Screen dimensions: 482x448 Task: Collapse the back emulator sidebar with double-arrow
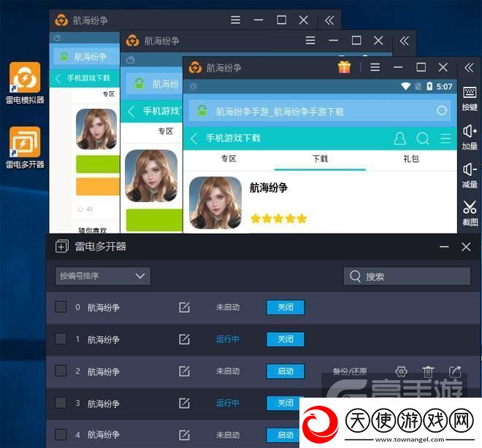(x=329, y=20)
